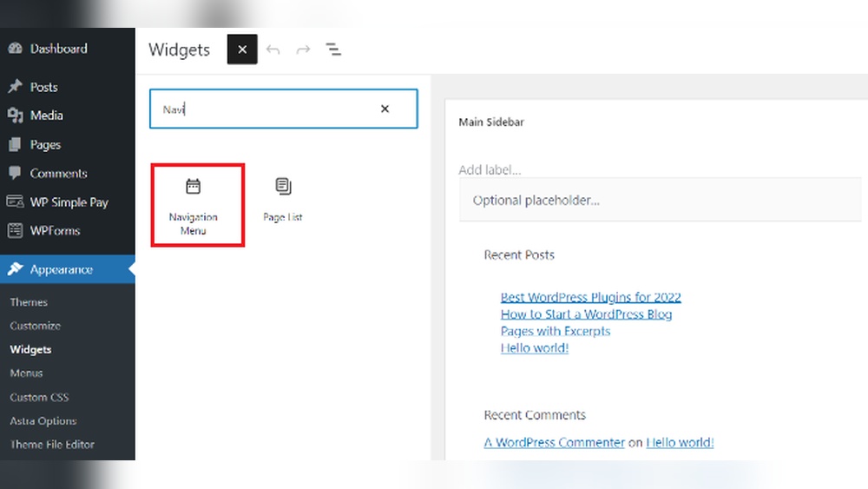Click the Posts pin icon
This screenshot has width=868, height=489.
point(15,86)
